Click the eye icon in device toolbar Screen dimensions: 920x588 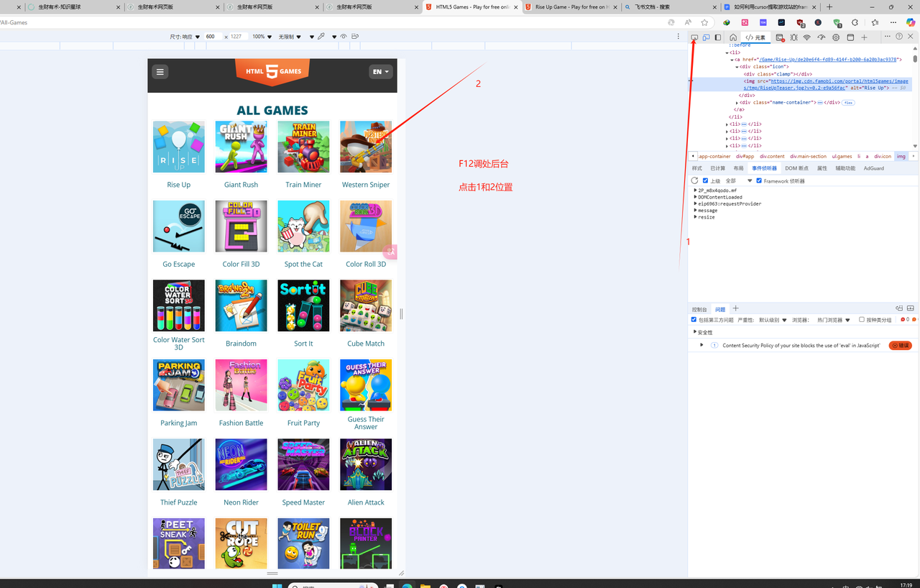pyautogui.click(x=344, y=37)
